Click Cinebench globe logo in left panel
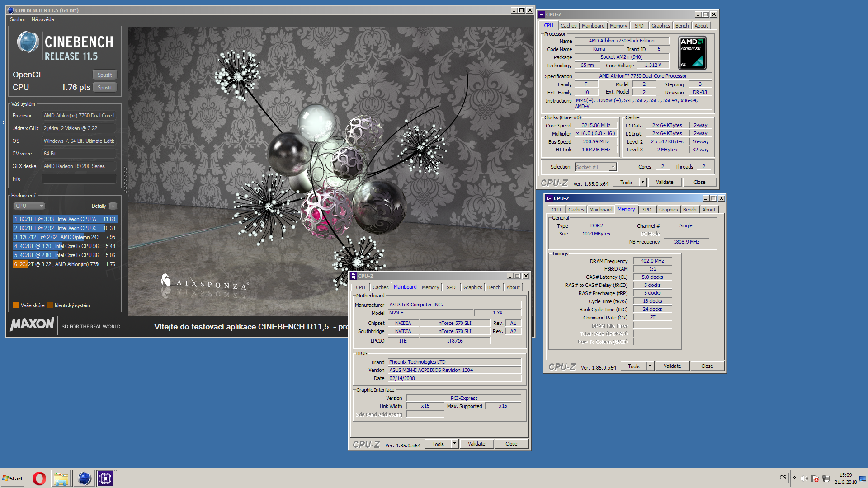 click(28, 42)
